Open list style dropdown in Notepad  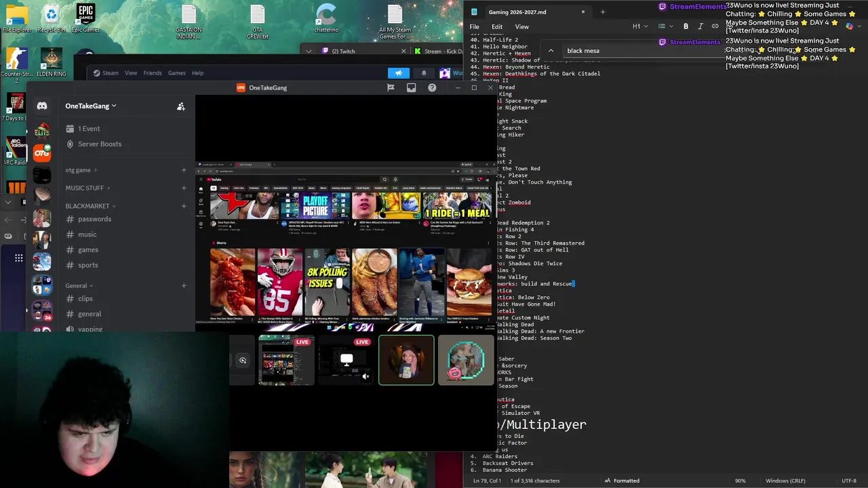665,26
